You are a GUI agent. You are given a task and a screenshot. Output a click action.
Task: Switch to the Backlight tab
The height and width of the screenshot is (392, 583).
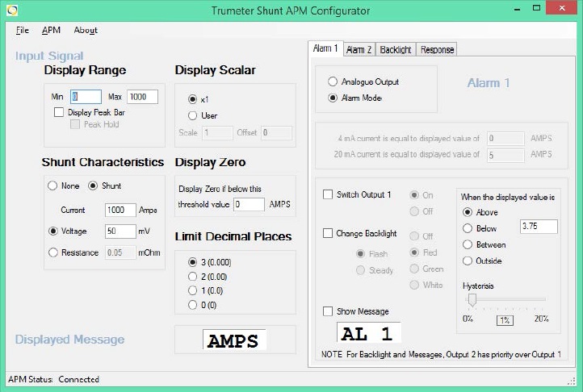pyautogui.click(x=395, y=49)
